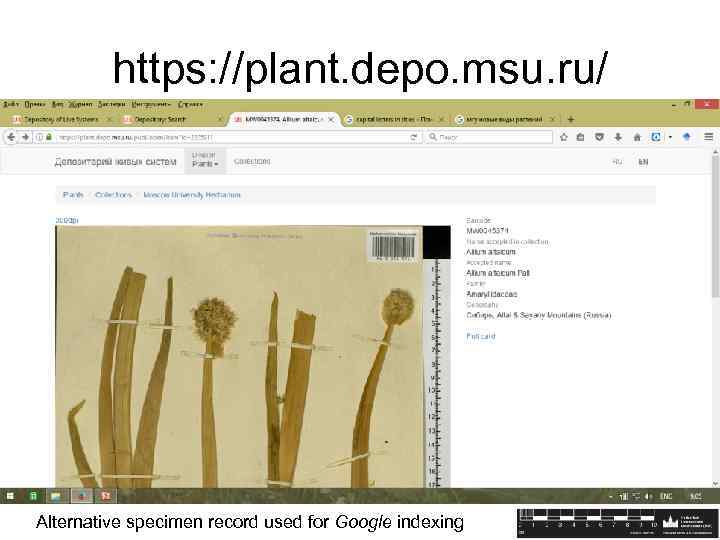720x540 pixels.
Task: Open the downloads arrow icon
Action: (x=618, y=137)
